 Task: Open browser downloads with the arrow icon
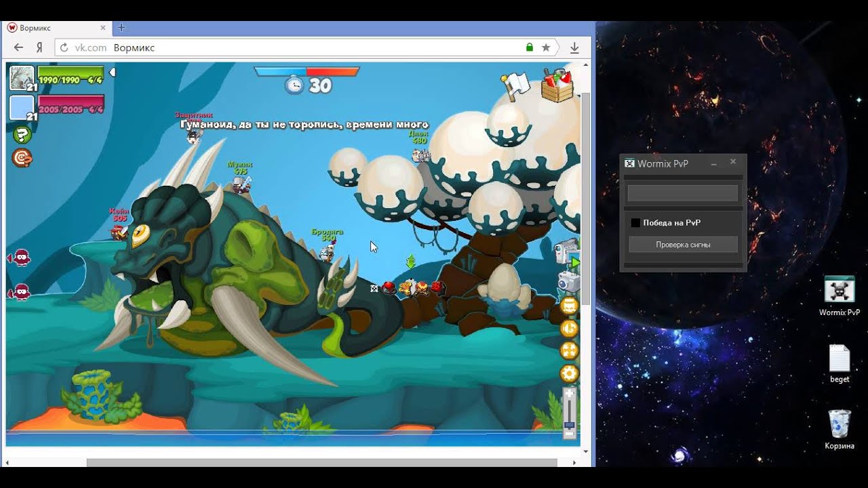point(574,47)
